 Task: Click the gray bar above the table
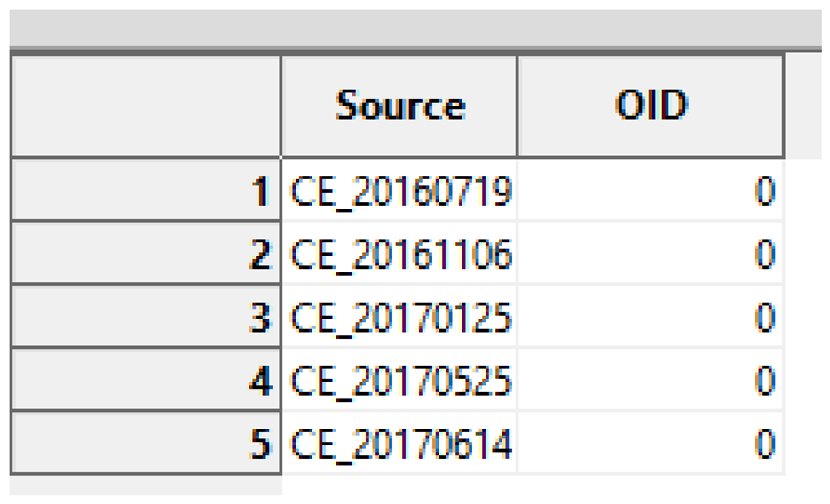point(415,28)
